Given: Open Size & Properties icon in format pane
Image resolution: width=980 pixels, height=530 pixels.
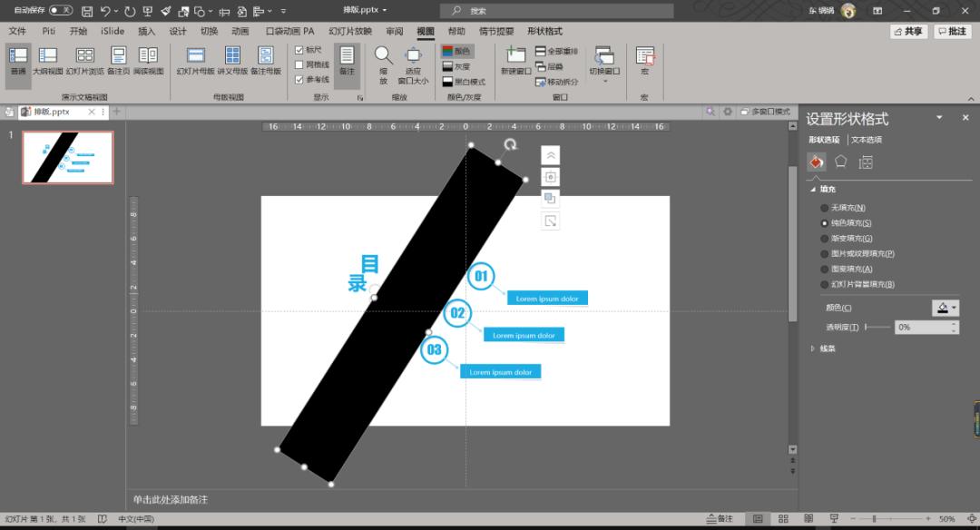Looking at the screenshot, I should pyautogui.click(x=866, y=162).
